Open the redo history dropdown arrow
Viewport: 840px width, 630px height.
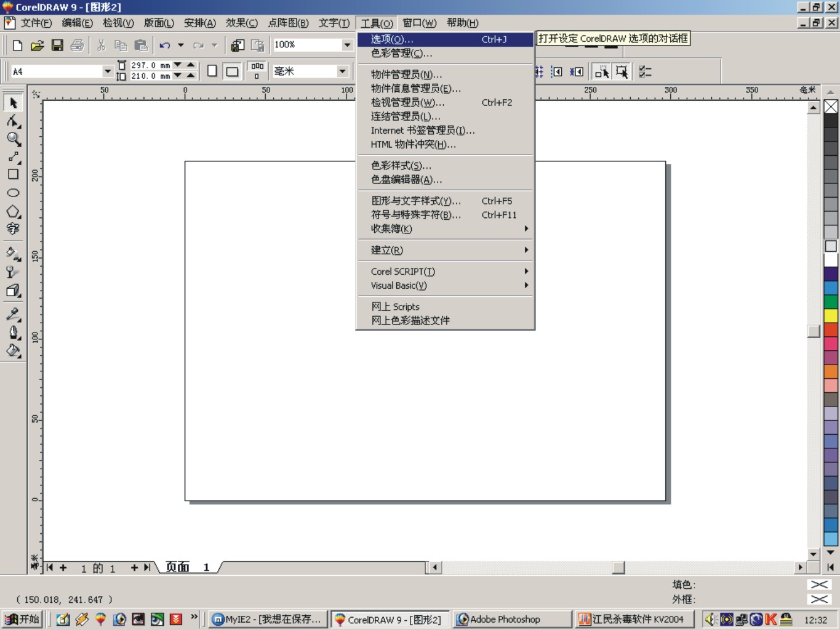coord(215,45)
